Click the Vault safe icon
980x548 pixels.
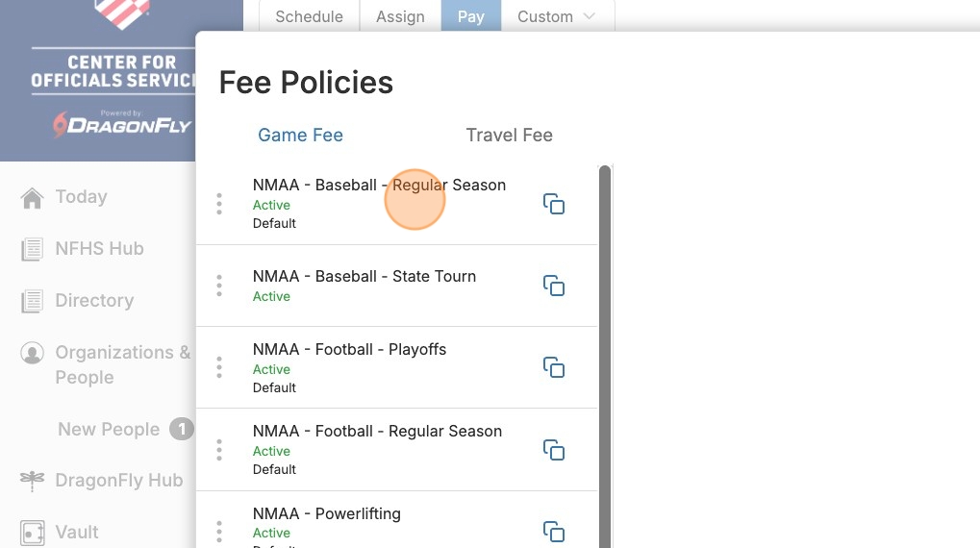(33, 533)
